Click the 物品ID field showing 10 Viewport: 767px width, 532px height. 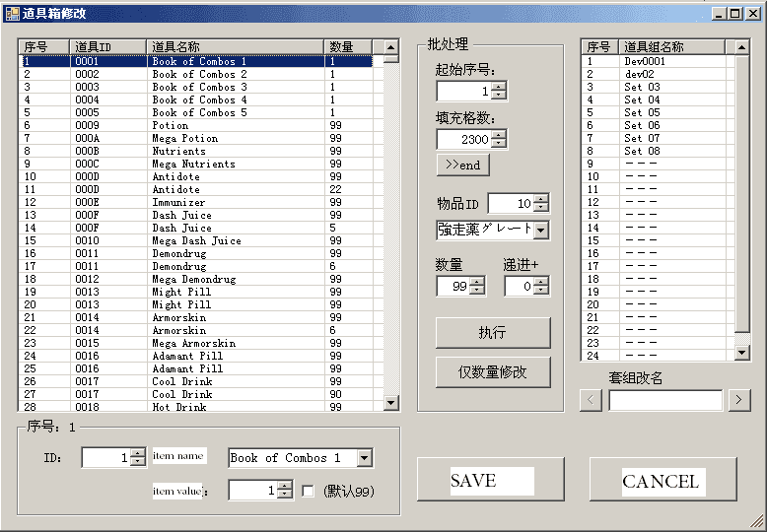(512, 203)
